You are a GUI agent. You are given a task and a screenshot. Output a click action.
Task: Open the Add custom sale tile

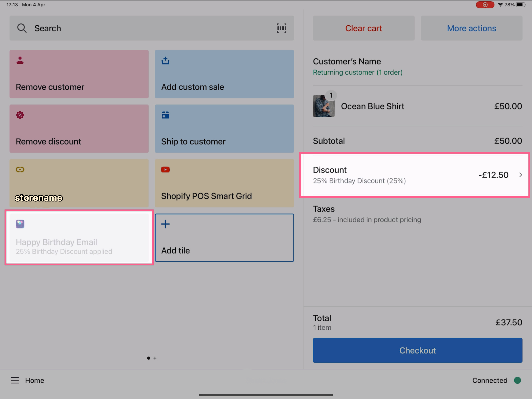coord(224,74)
